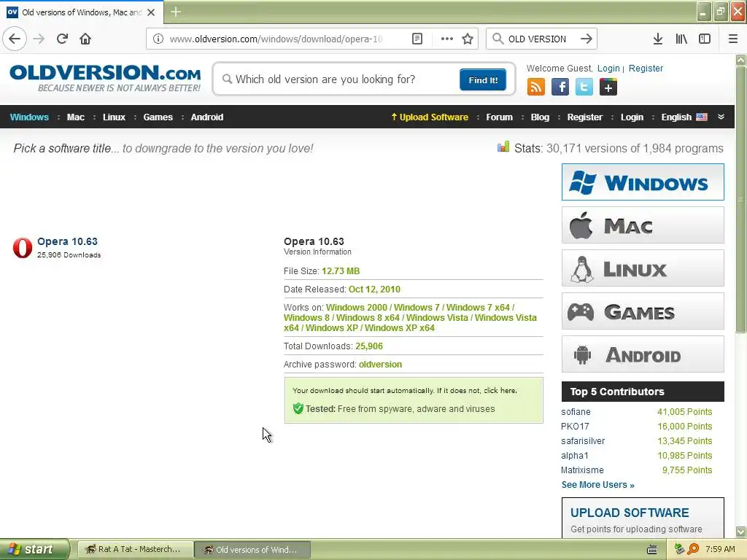747x560 pixels.
Task: Run the search with arrow in search box
Action: coord(587,39)
